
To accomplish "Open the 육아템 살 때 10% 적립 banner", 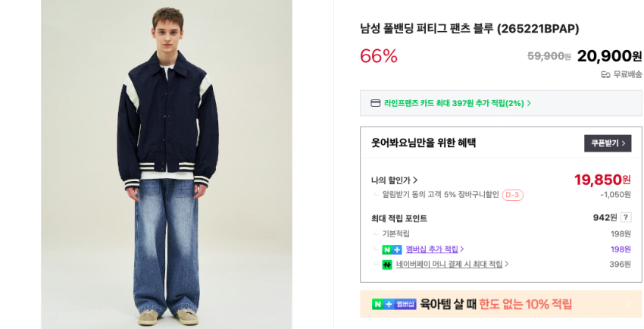I will point(496,304).
